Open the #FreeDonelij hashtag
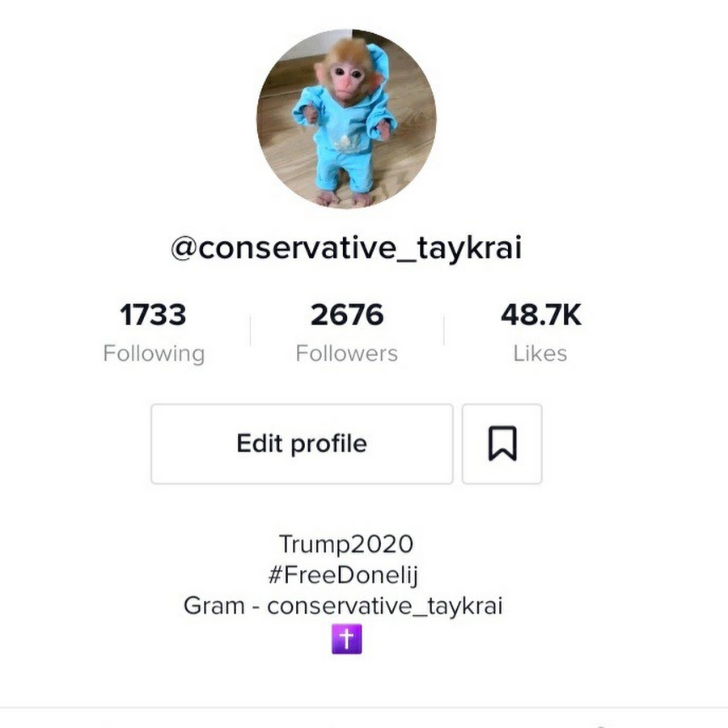728x728 pixels. 344,575
